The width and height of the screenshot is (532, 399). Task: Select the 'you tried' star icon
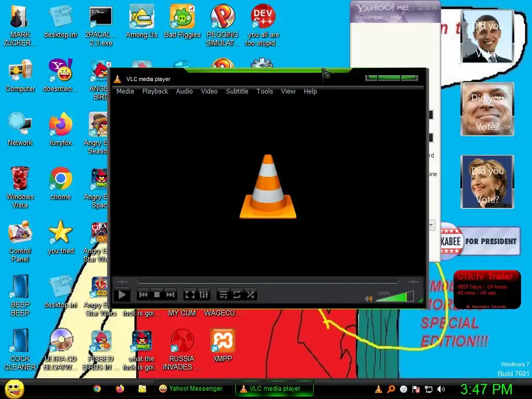pos(60,237)
